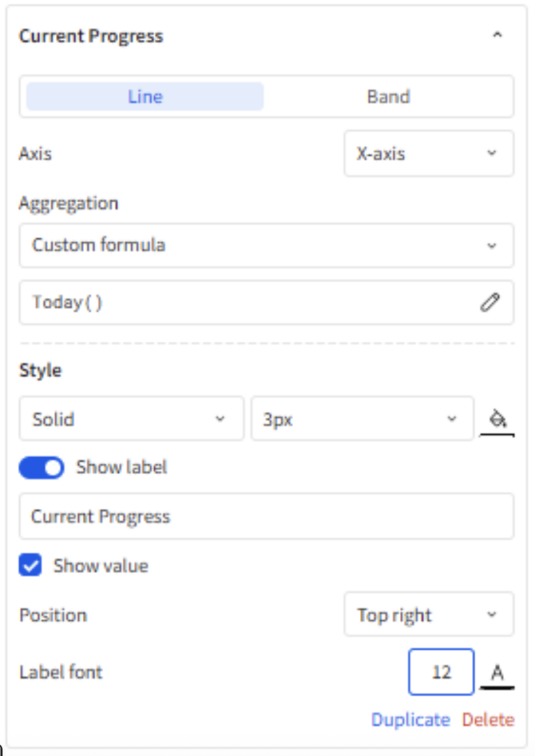535x756 pixels.
Task: Click the label font size field
Action: (x=441, y=672)
